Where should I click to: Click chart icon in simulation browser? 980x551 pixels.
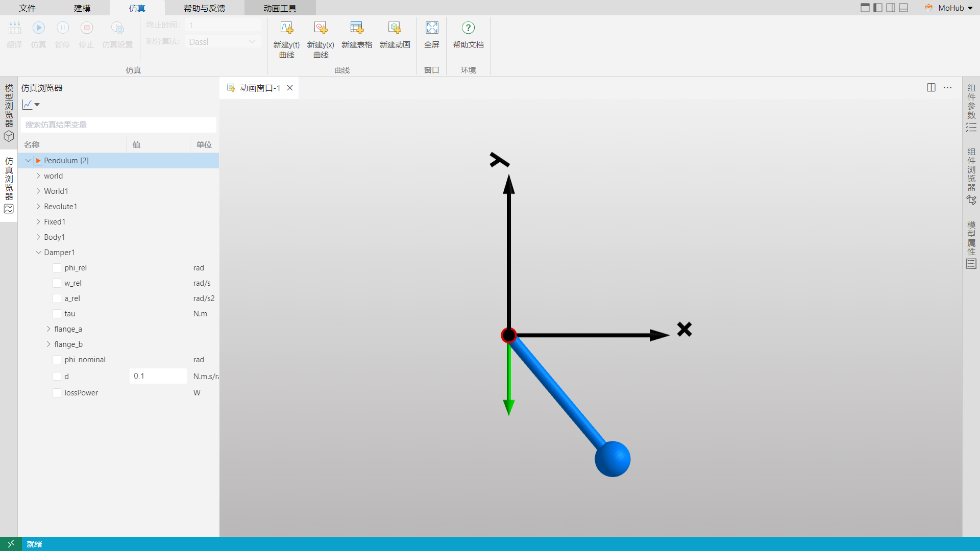click(28, 105)
